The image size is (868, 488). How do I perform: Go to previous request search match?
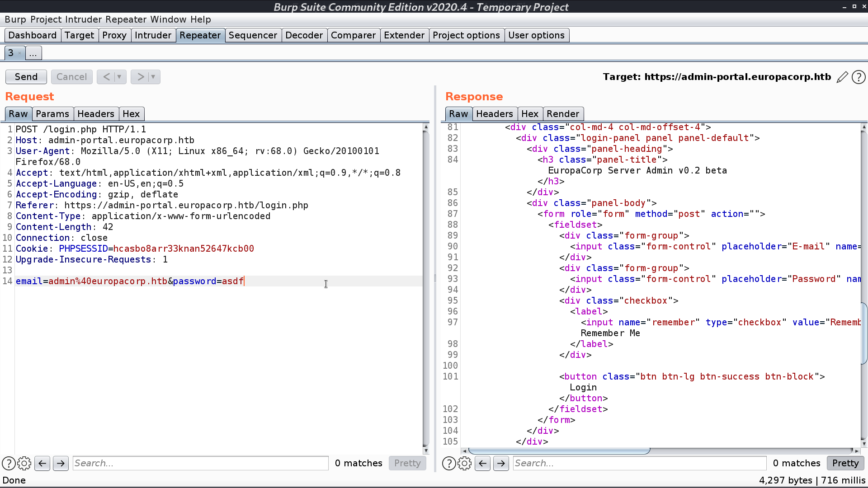pos(42,463)
